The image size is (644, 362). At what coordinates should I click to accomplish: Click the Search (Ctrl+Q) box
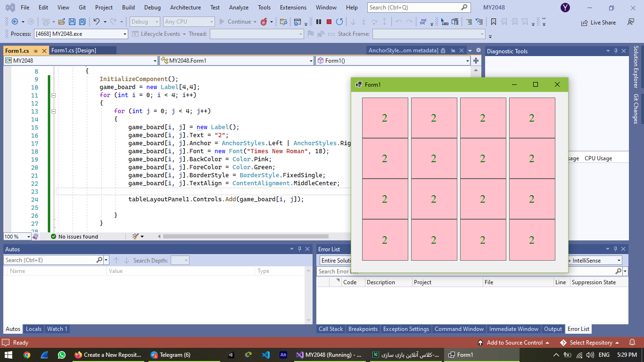(415, 7)
